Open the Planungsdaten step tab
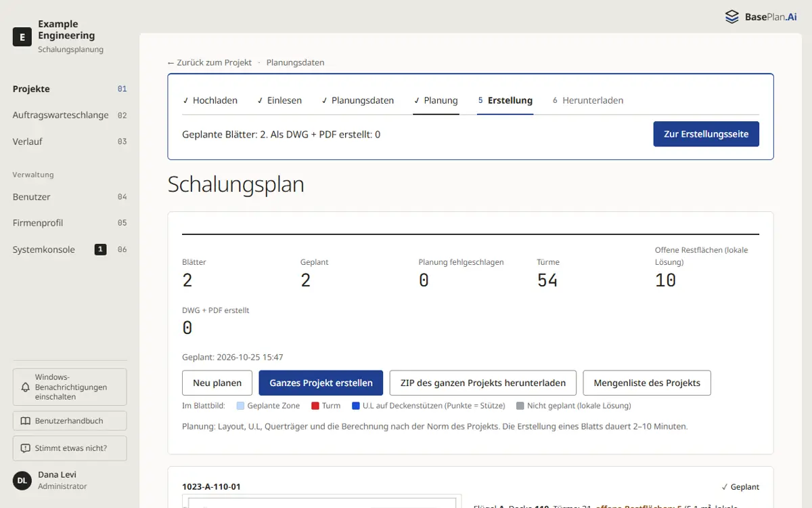The image size is (812, 508). coord(357,100)
